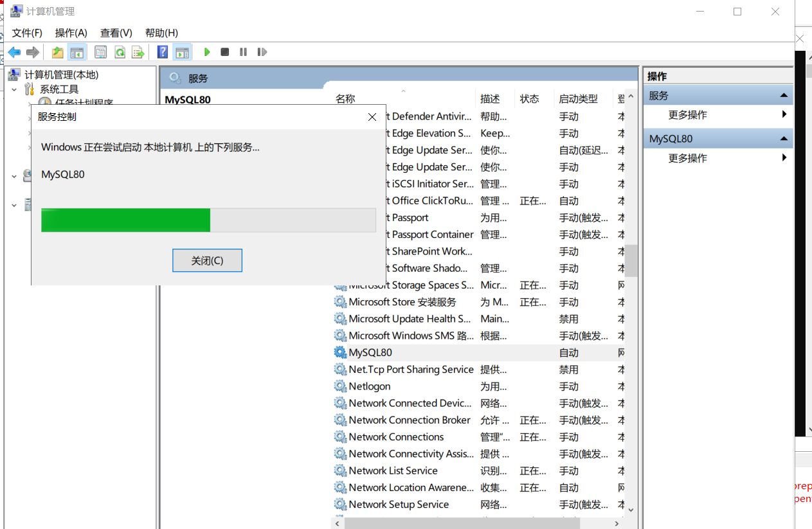Click the Network Setup Service gear icon
Viewport: 812px width, 529px height.
click(340, 505)
